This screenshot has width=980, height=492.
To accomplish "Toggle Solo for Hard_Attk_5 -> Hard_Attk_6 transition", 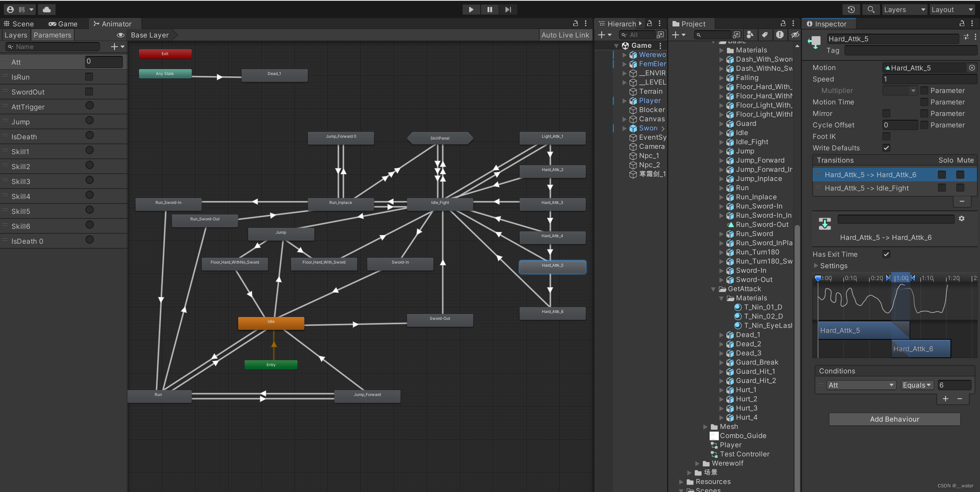I will (x=942, y=175).
